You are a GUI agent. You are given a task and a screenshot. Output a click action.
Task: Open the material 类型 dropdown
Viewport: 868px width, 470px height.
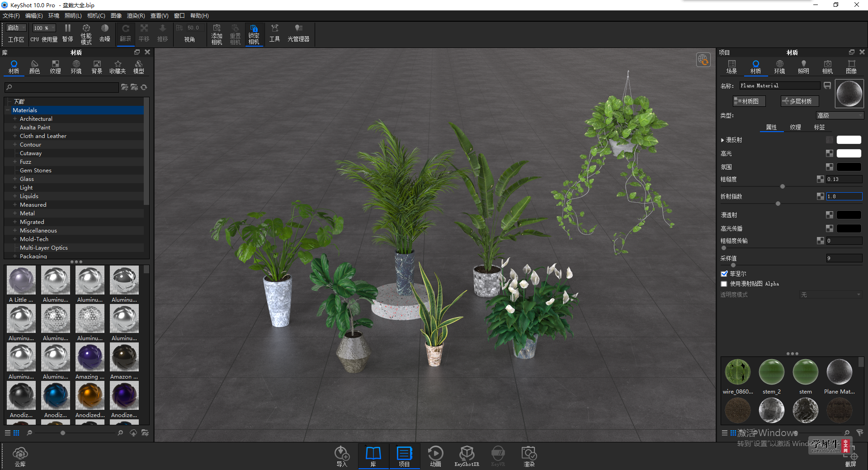click(x=840, y=115)
